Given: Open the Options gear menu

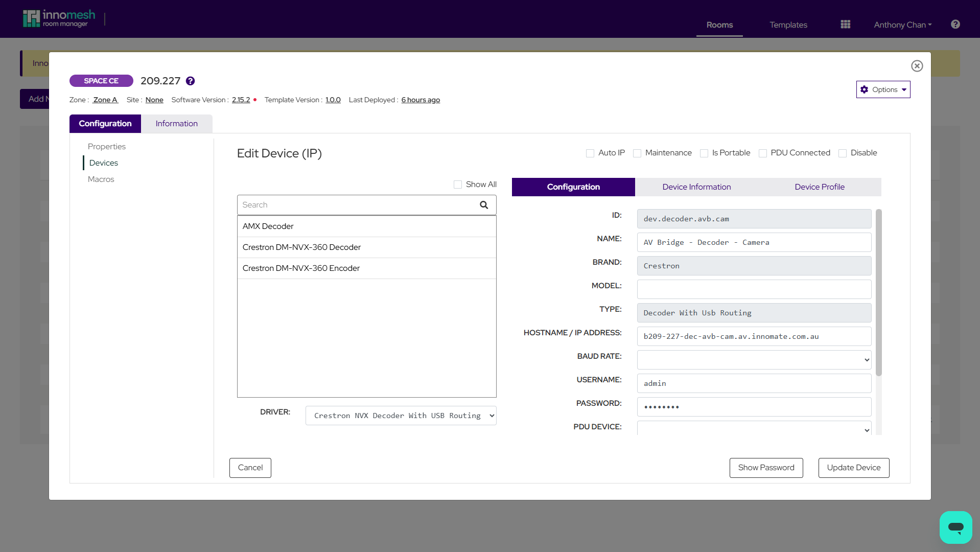Looking at the screenshot, I should [x=883, y=89].
